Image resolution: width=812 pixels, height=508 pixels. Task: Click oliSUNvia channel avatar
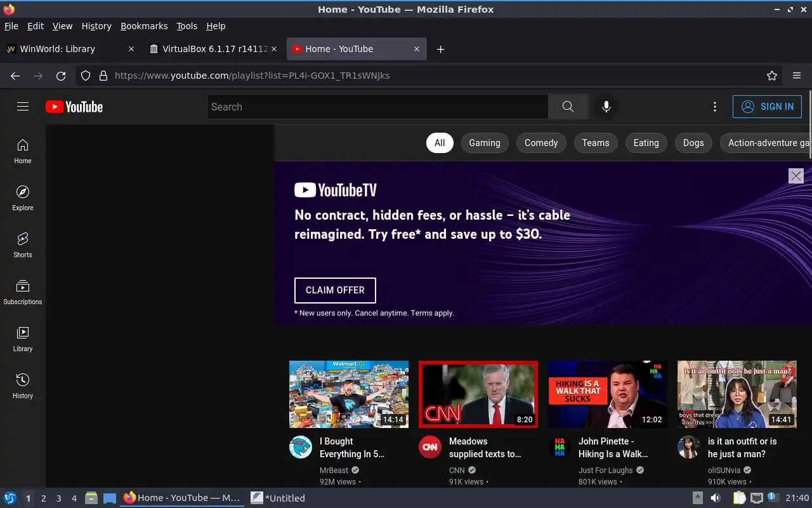point(689,447)
